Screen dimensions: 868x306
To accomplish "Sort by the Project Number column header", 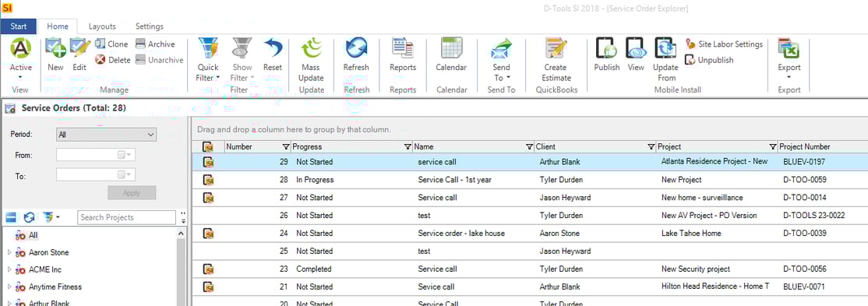I will pos(805,146).
